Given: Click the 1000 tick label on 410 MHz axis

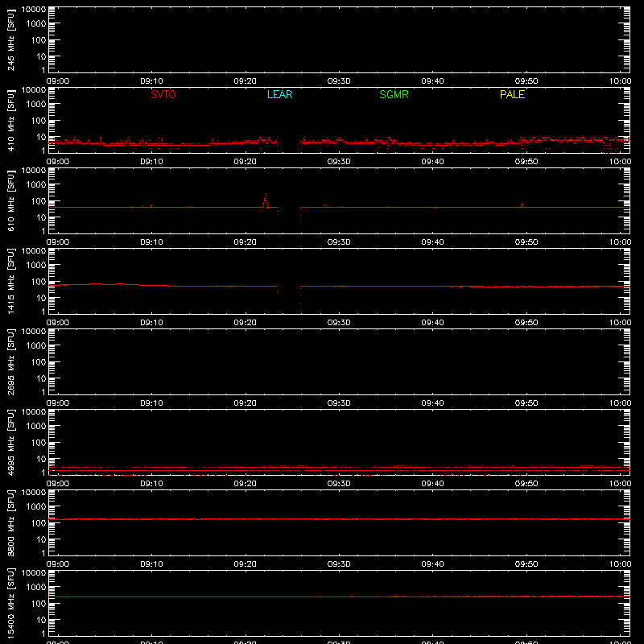Looking at the screenshot, I should (x=36, y=105).
